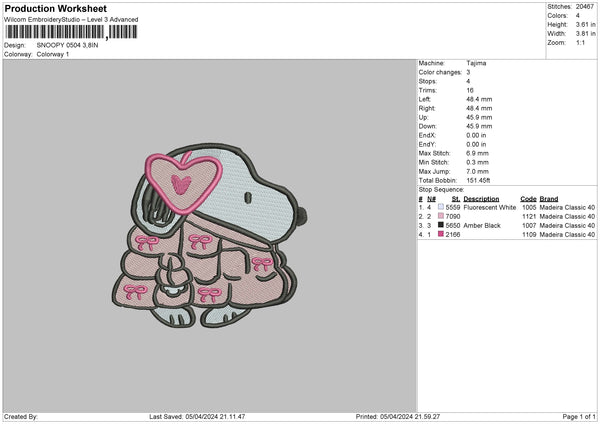Click the 'Color changes:' label
This screenshot has height=424, width=600.
tap(440, 72)
